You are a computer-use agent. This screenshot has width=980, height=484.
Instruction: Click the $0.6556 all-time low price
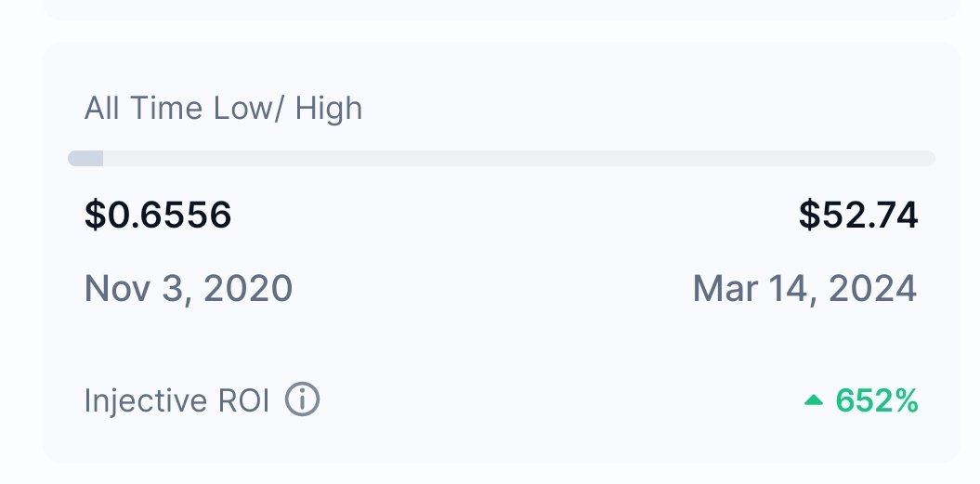tap(158, 216)
